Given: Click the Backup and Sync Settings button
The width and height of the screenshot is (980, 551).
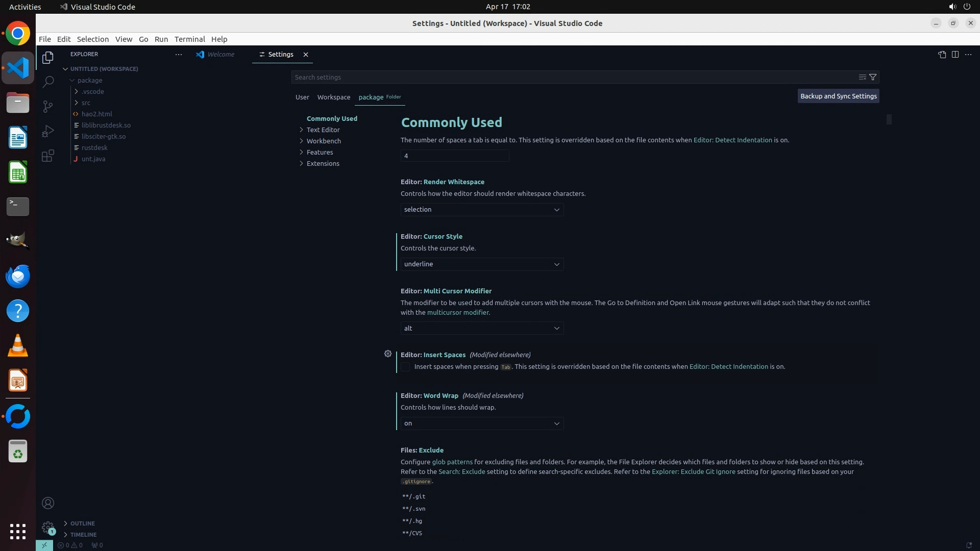Looking at the screenshot, I should point(838,96).
